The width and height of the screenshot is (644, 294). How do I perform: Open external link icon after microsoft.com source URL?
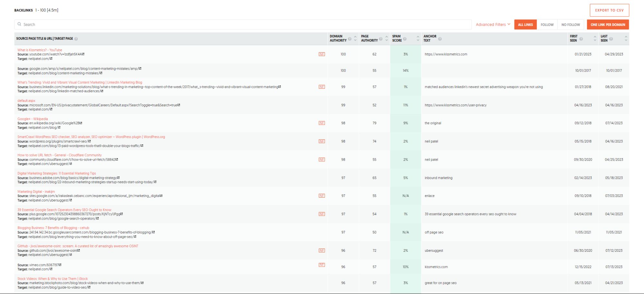tap(179, 105)
